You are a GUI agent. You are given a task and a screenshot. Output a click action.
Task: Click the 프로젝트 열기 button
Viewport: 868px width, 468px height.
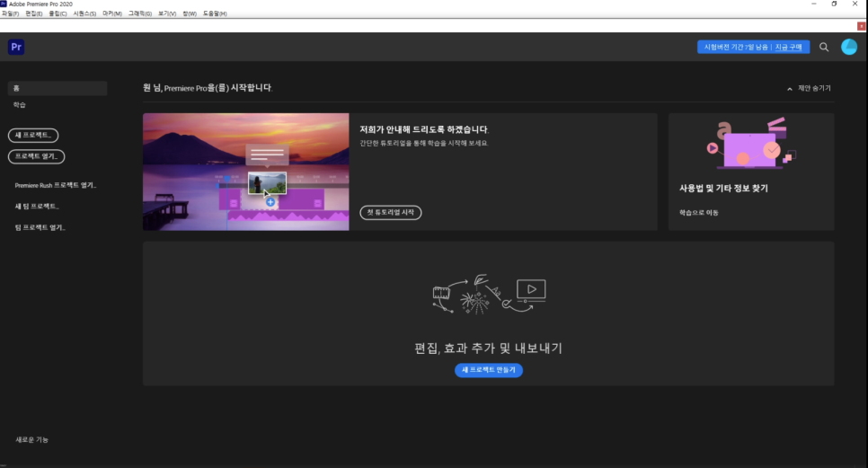click(x=37, y=156)
